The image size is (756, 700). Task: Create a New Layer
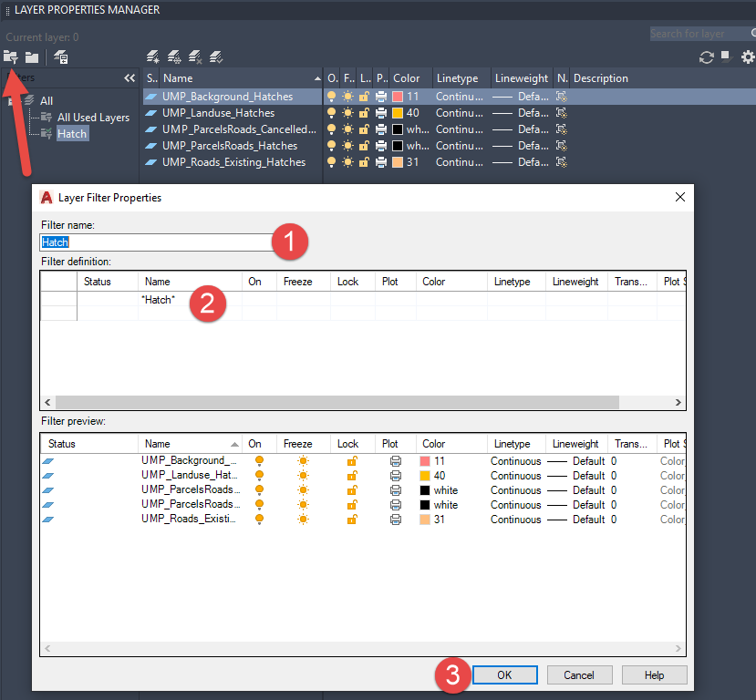click(x=153, y=57)
